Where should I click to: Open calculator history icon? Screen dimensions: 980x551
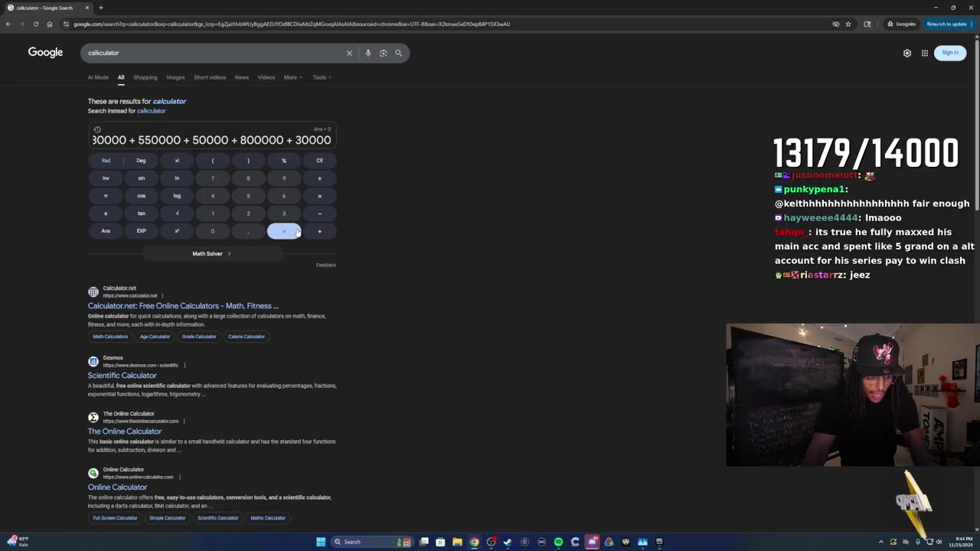pyautogui.click(x=97, y=129)
